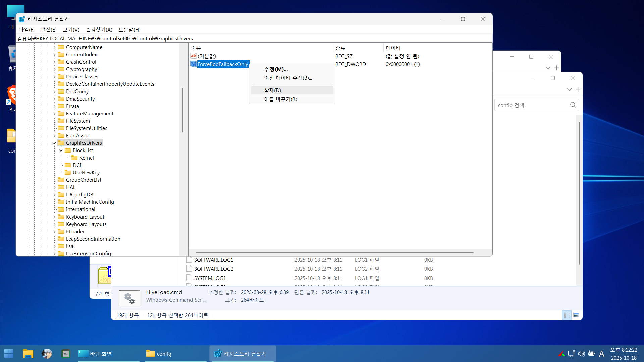Expand the Keyboard Layouts tree node
The image size is (644, 362).
pos(54,224)
